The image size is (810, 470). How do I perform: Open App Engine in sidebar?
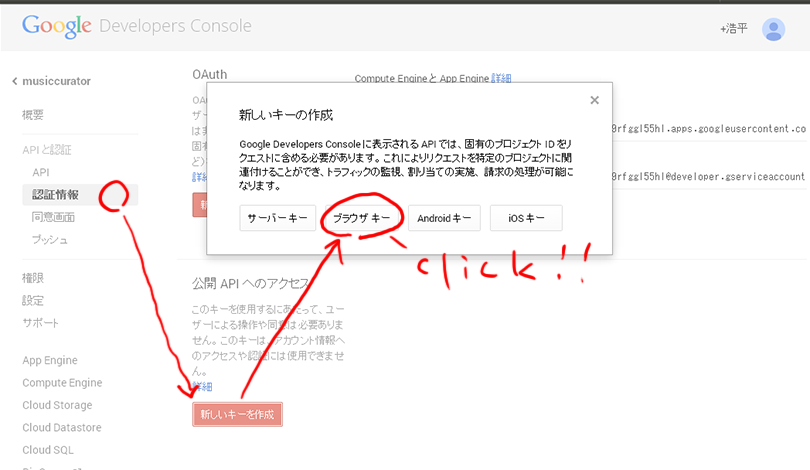[x=50, y=360]
